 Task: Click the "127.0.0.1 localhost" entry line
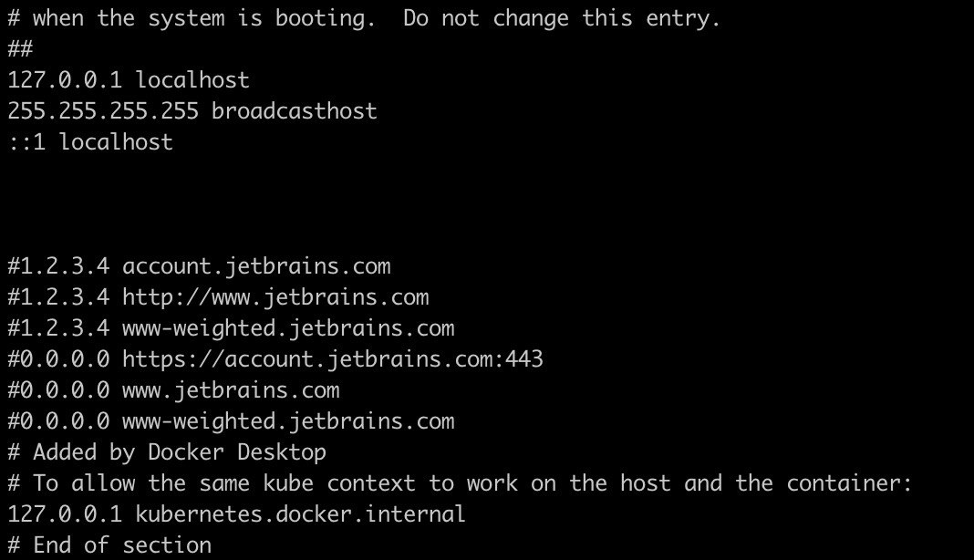tap(128, 80)
